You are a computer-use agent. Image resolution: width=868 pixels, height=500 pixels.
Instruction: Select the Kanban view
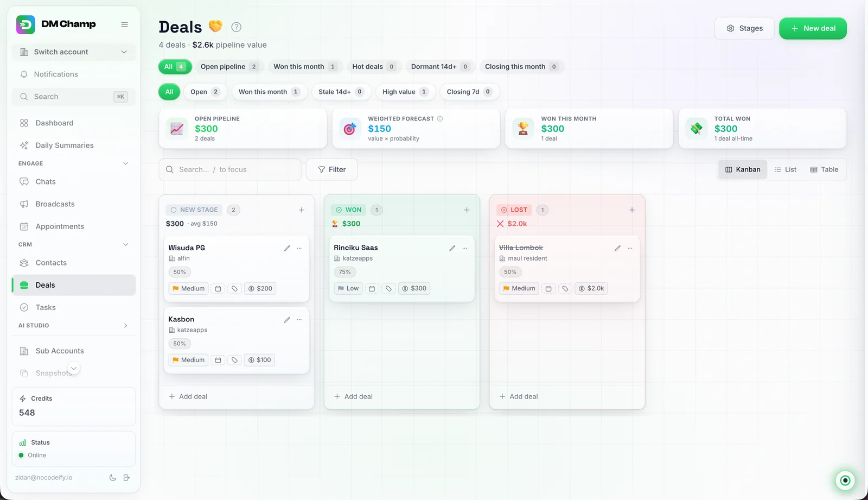pyautogui.click(x=743, y=170)
